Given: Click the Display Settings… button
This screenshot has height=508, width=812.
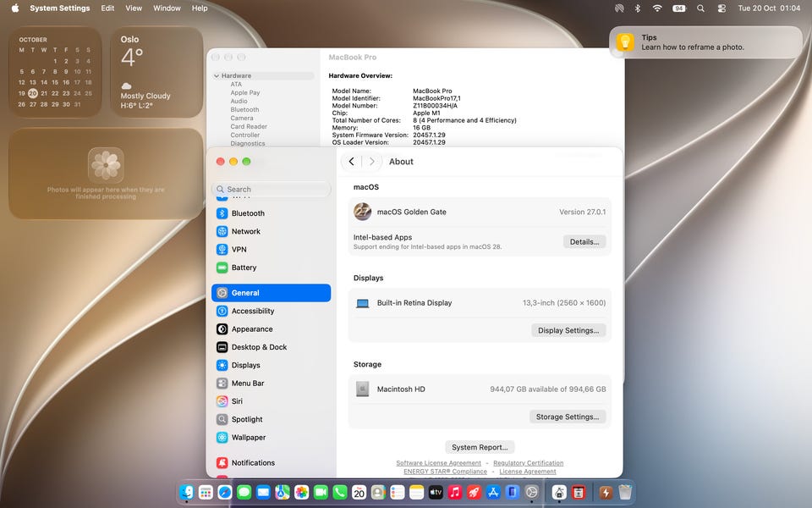Looking at the screenshot, I should [568, 331].
